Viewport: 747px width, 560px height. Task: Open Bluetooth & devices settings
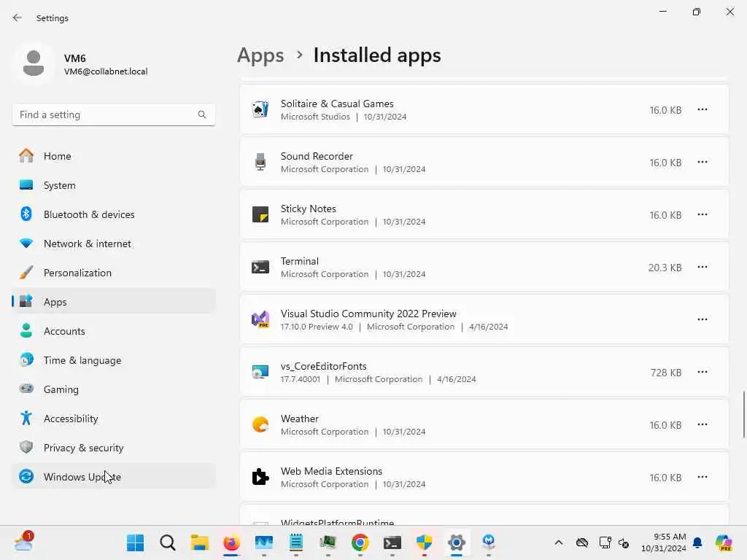click(113, 214)
